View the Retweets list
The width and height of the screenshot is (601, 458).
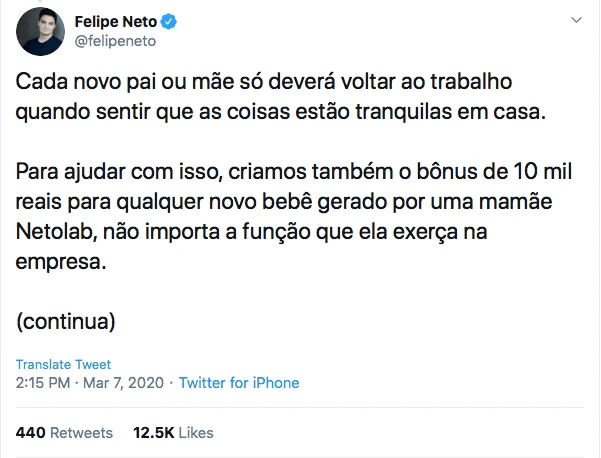[81, 434]
